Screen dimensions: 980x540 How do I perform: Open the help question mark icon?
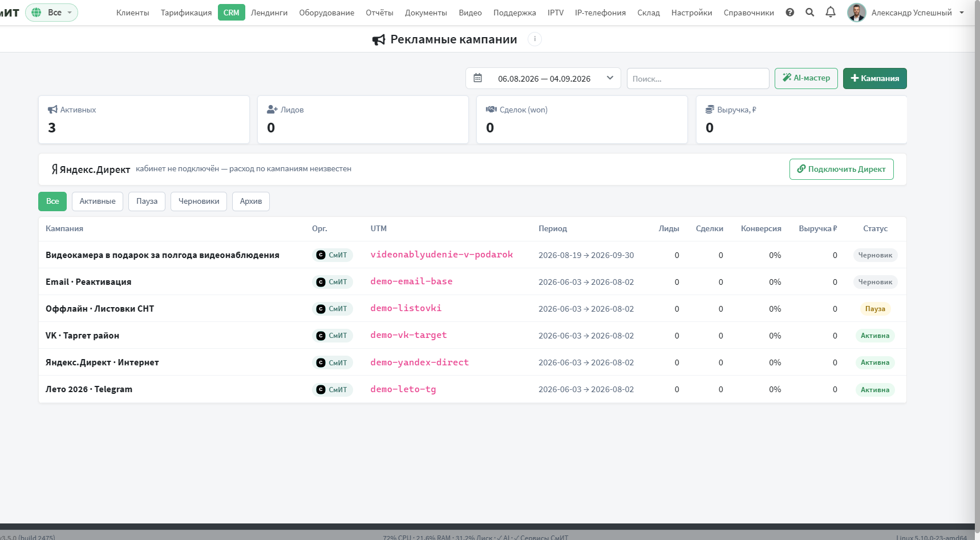(789, 12)
